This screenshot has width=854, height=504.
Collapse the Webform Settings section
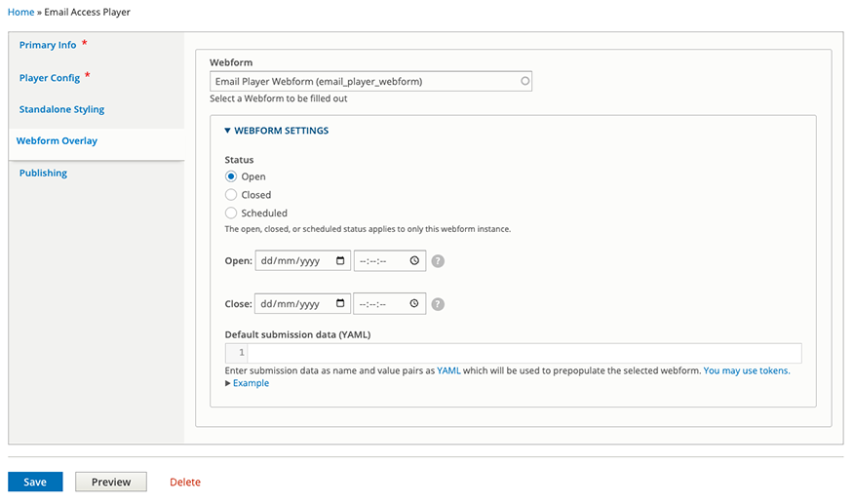(x=277, y=131)
